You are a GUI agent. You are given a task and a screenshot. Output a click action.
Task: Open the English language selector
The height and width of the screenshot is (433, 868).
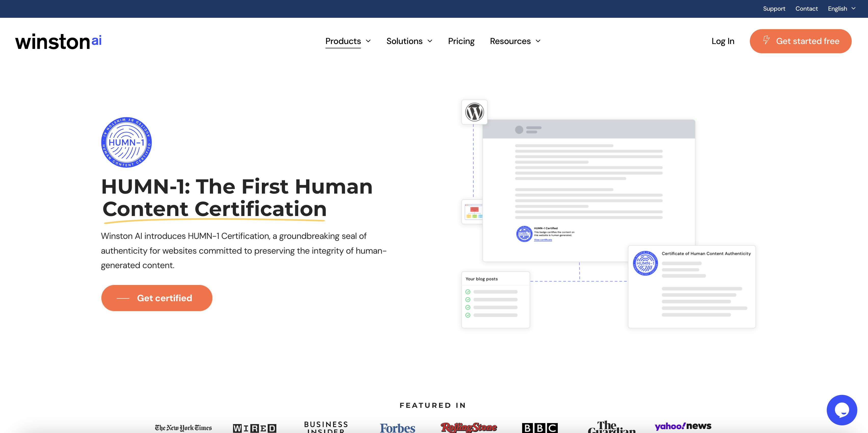point(841,9)
